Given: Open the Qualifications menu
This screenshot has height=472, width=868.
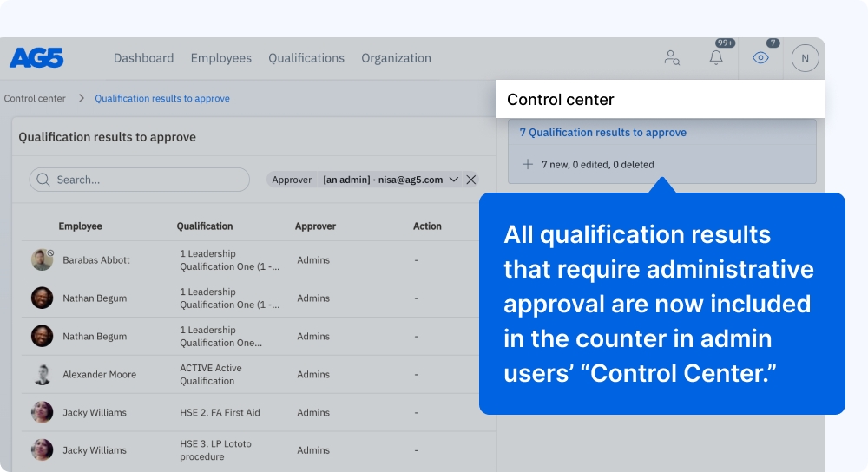Looking at the screenshot, I should (306, 58).
